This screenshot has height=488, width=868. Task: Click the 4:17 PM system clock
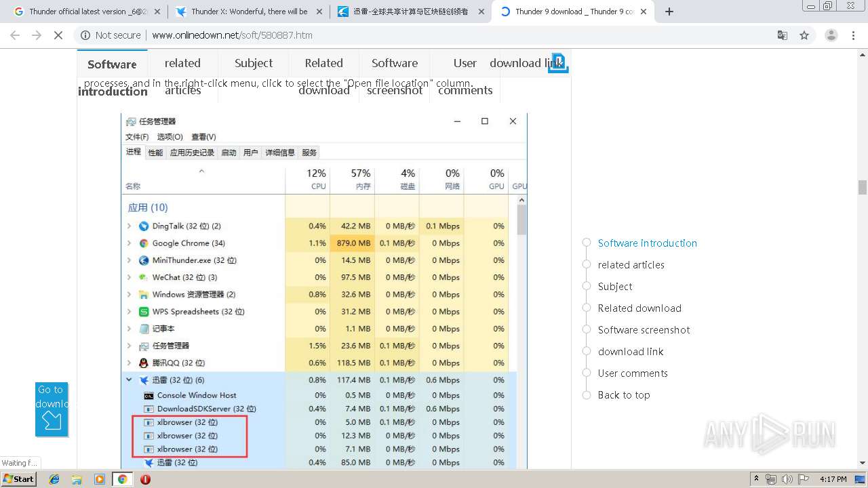pyautogui.click(x=833, y=479)
